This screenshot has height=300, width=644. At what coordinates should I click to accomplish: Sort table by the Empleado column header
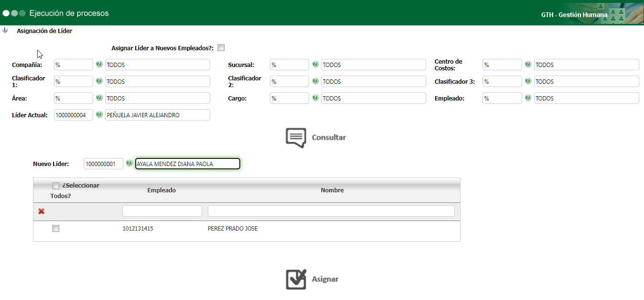point(161,190)
